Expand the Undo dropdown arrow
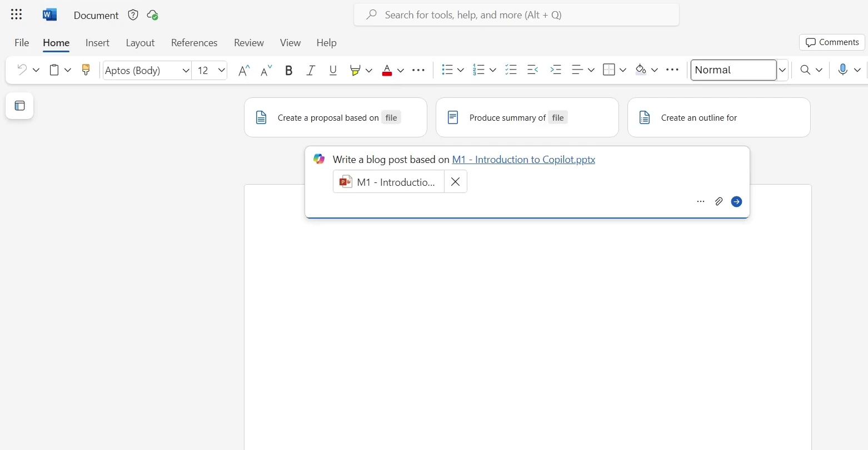The height and width of the screenshot is (450, 868). (36, 70)
